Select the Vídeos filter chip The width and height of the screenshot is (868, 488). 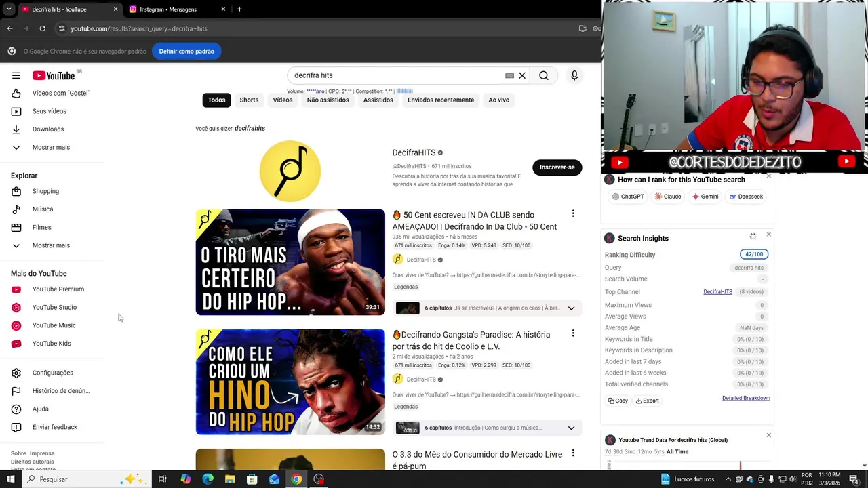click(283, 100)
